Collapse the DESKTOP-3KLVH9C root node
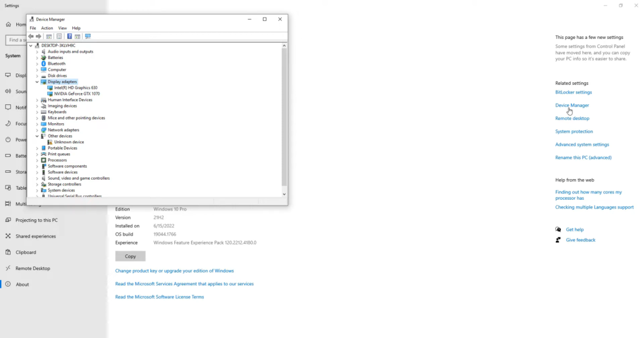The width and height of the screenshot is (644, 338). 31,45
